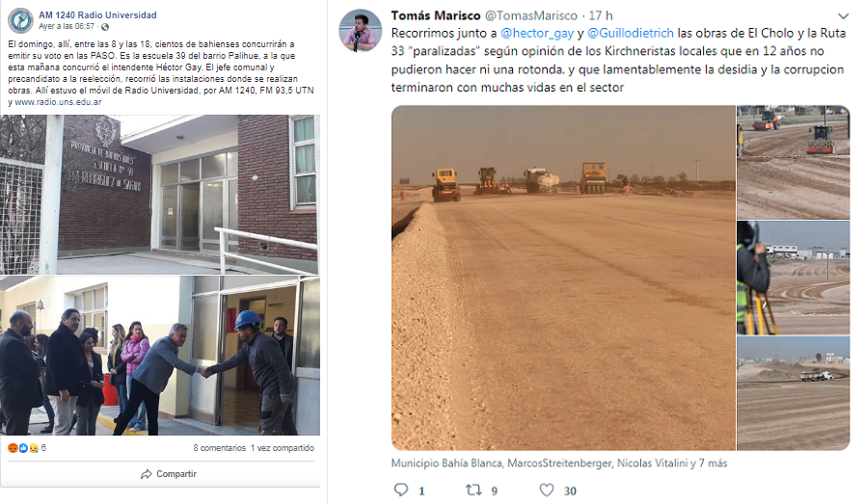Image resolution: width=864 pixels, height=504 pixels.
Task: Open the handshake with worker photo
Action: point(160,356)
